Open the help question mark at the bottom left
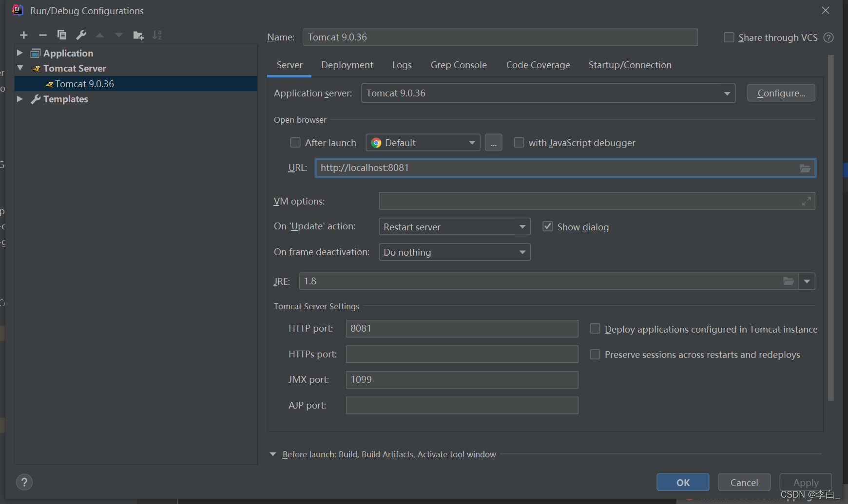Image resolution: width=848 pixels, height=504 pixels. [24, 482]
